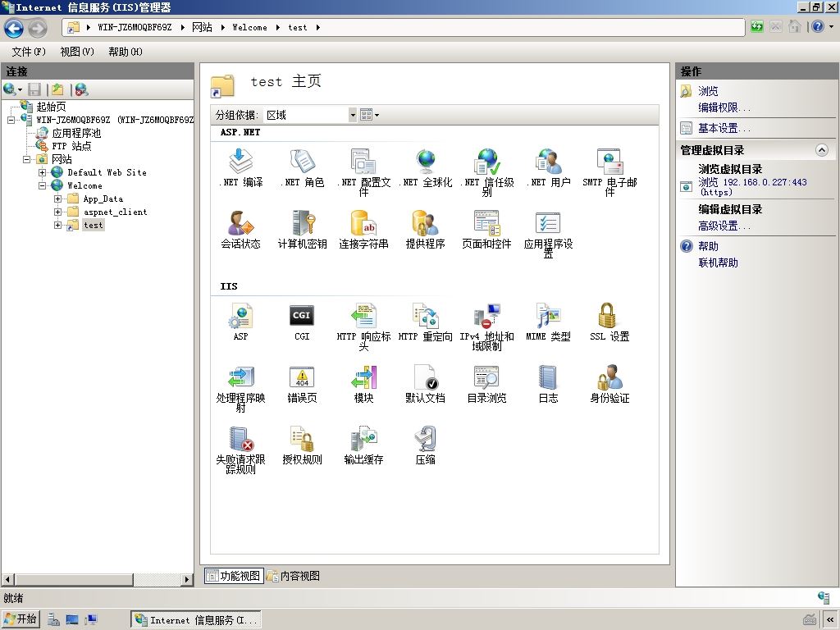This screenshot has height=630, width=840.
Task: Open the 计算机密钥 feature
Action: click(302, 230)
